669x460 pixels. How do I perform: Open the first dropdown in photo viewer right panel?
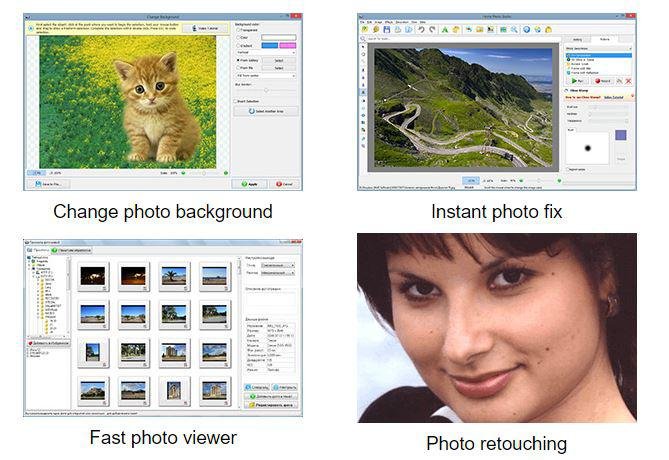278,265
